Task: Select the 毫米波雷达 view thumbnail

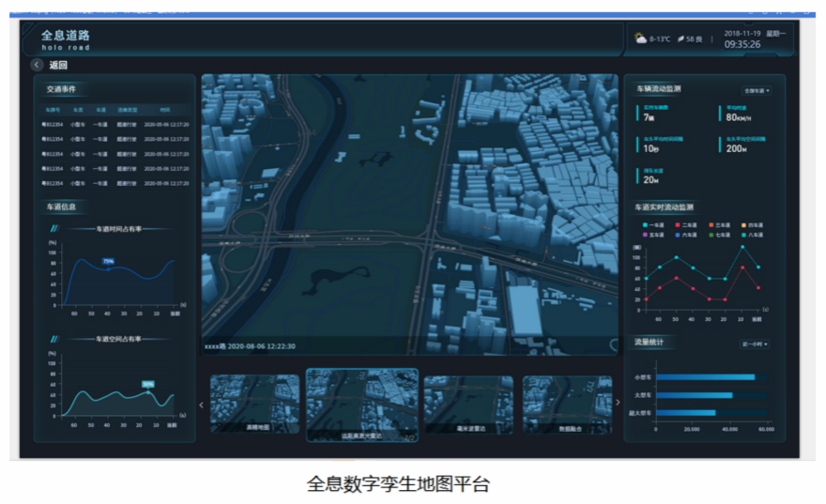Action: (x=468, y=404)
